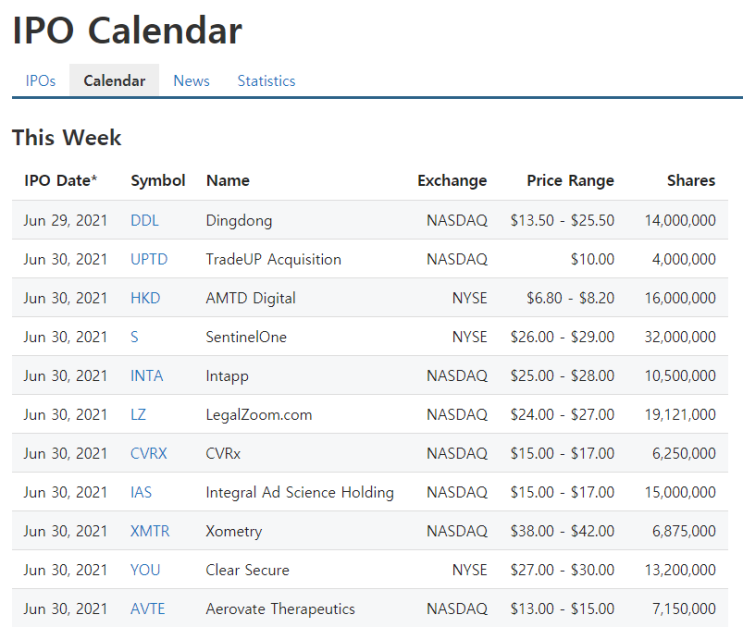The height and width of the screenshot is (627, 743).
Task: Open the CVRX symbol link
Action: click(x=148, y=454)
